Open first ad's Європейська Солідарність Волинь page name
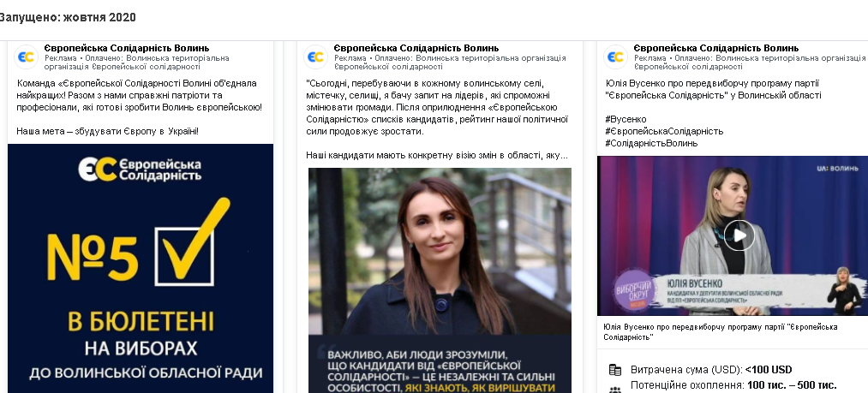Viewport: 868px width, 393px height. point(127,48)
